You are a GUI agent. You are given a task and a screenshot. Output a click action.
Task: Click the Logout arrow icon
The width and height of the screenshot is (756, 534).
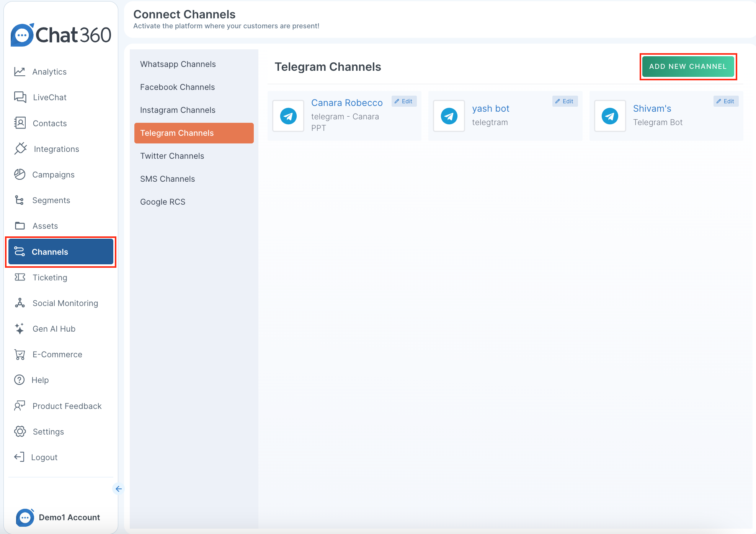pyautogui.click(x=19, y=457)
